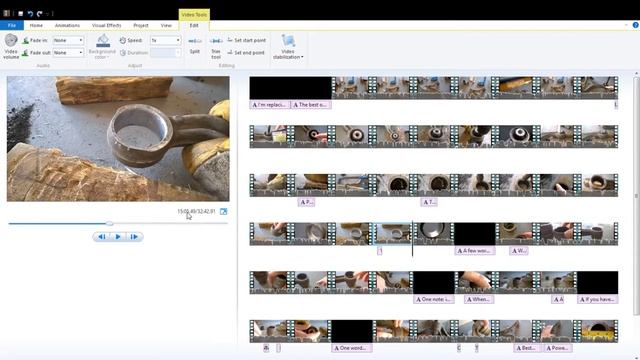
Task: Open Video stabilization dropdown
Action: point(288,47)
